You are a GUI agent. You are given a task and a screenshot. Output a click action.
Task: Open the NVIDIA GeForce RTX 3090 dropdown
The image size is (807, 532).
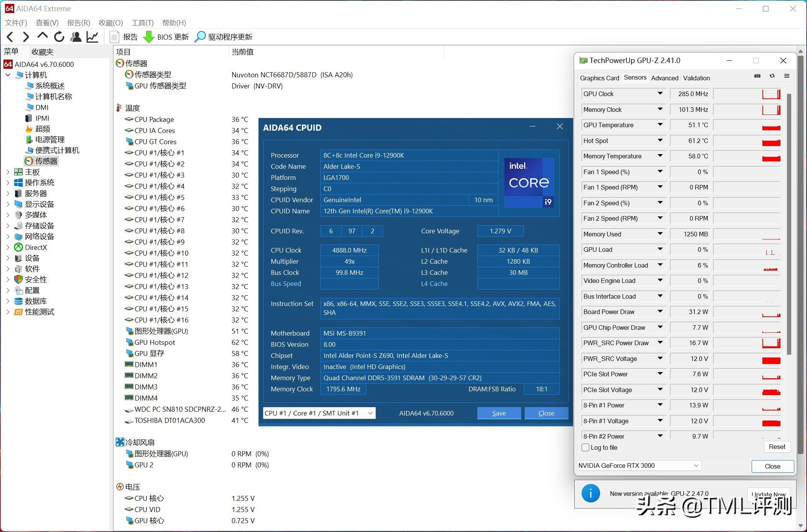pyautogui.click(x=639, y=465)
